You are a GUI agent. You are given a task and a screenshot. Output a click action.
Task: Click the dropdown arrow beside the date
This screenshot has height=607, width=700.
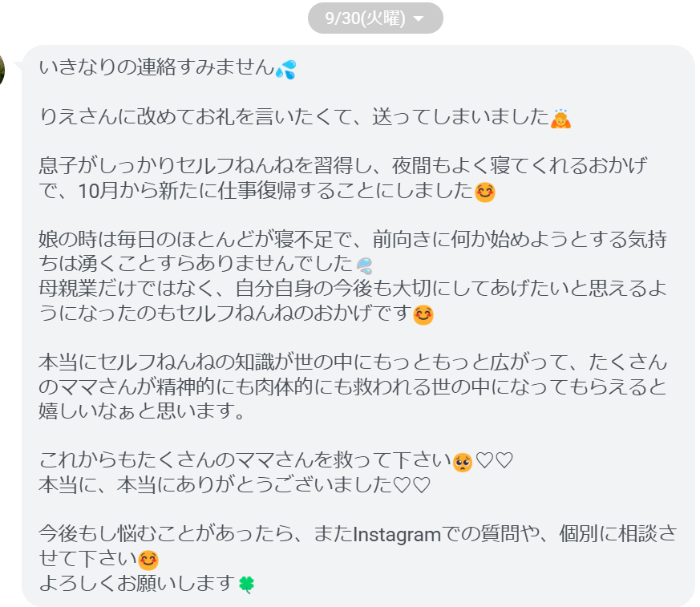click(x=419, y=18)
